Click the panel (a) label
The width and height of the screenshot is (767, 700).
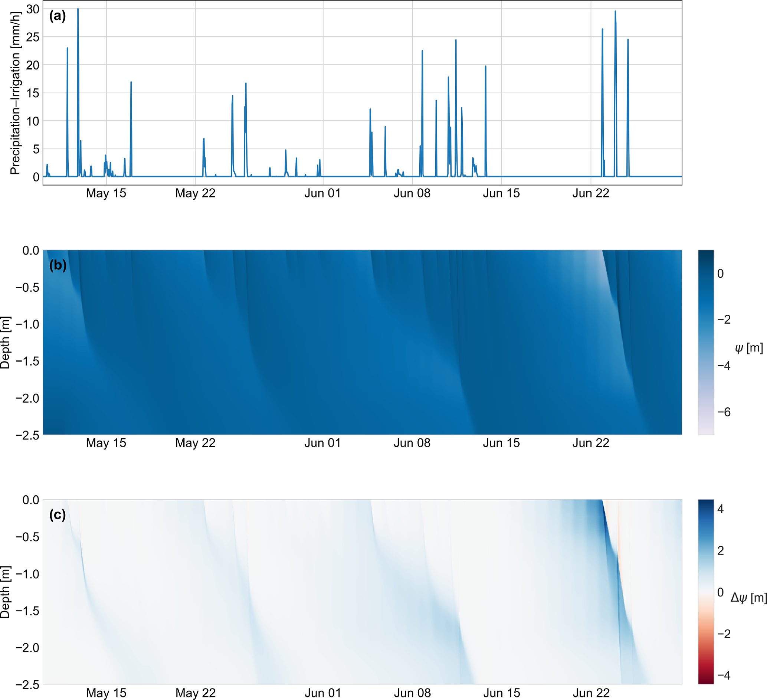pos(58,16)
